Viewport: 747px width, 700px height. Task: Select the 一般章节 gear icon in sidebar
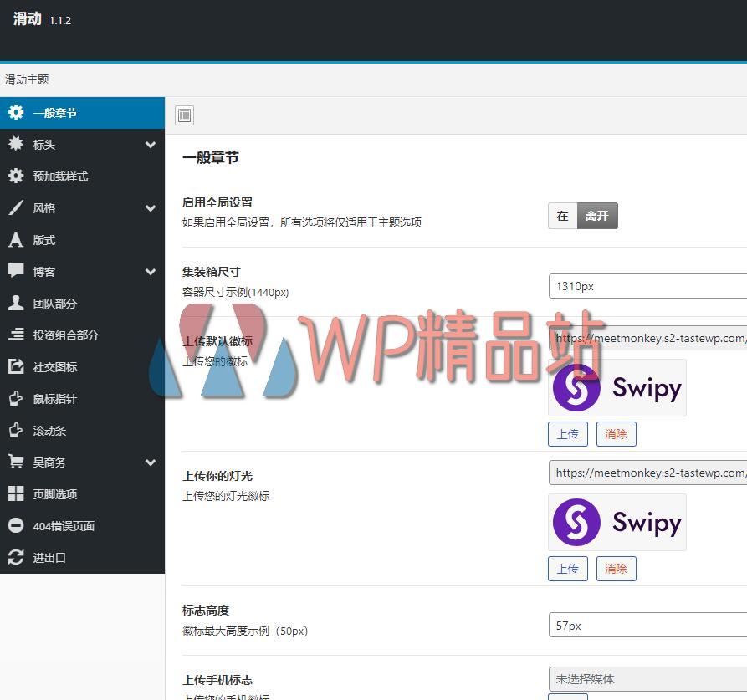point(18,112)
